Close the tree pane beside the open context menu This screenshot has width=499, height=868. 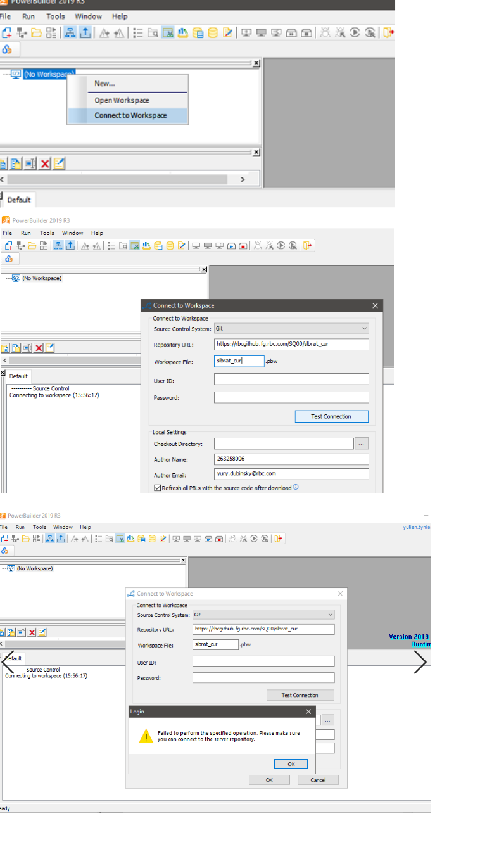coord(256,63)
